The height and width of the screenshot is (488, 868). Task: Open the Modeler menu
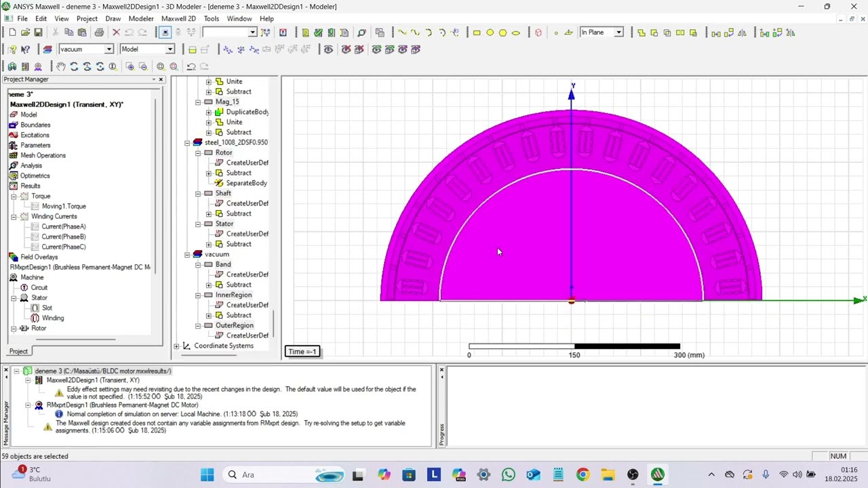coord(141,19)
